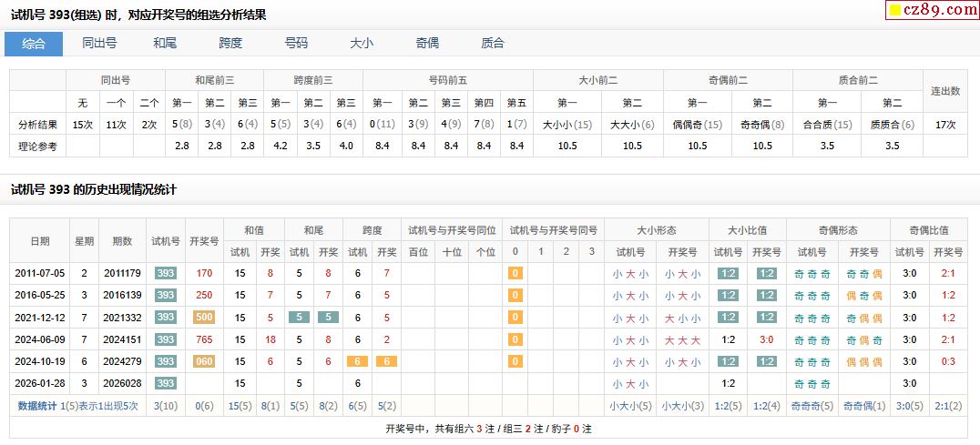
Task: Click the orange 0 badge in row 2024151
Action: [x=515, y=339]
